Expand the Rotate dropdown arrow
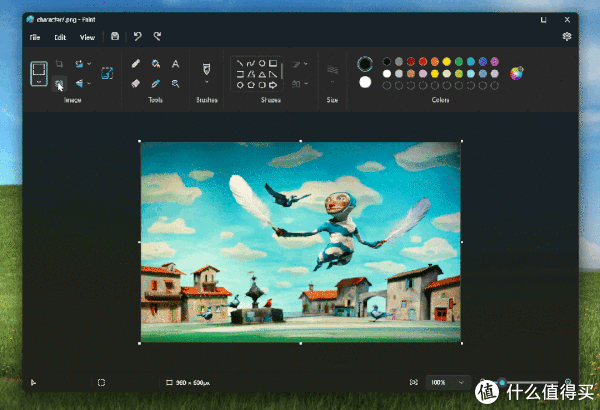600x410 pixels. click(x=89, y=64)
